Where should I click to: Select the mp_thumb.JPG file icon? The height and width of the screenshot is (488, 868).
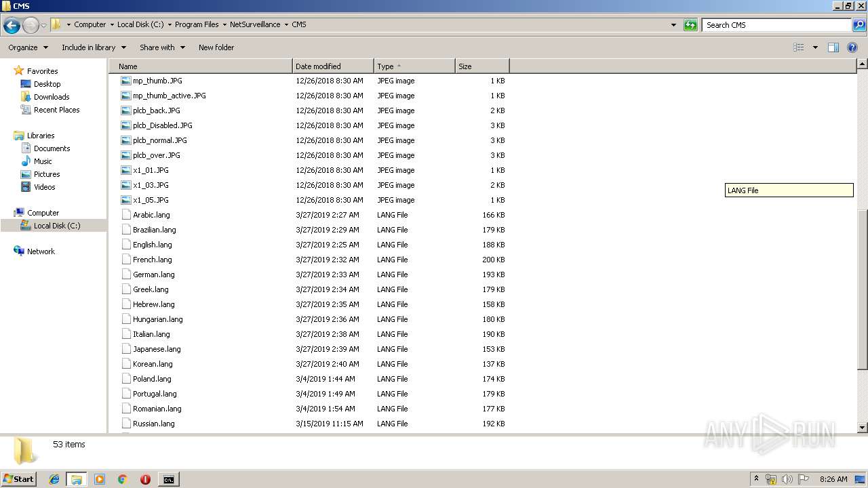click(125, 81)
